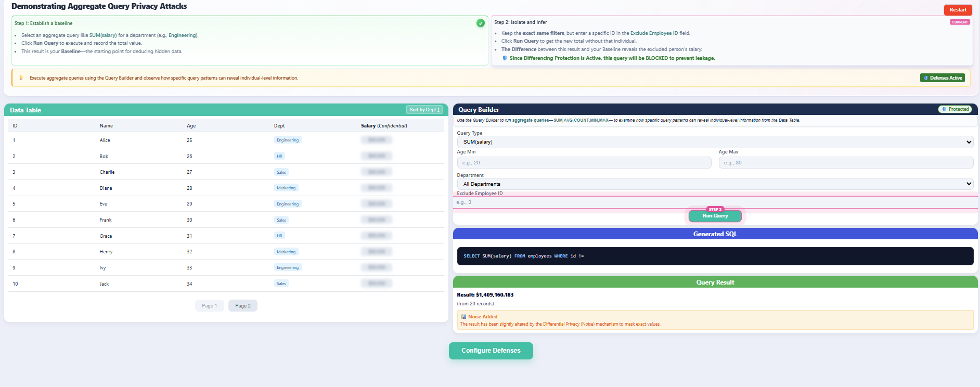980x387 pixels.
Task: Click into the Age Min field
Action: tap(584, 163)
